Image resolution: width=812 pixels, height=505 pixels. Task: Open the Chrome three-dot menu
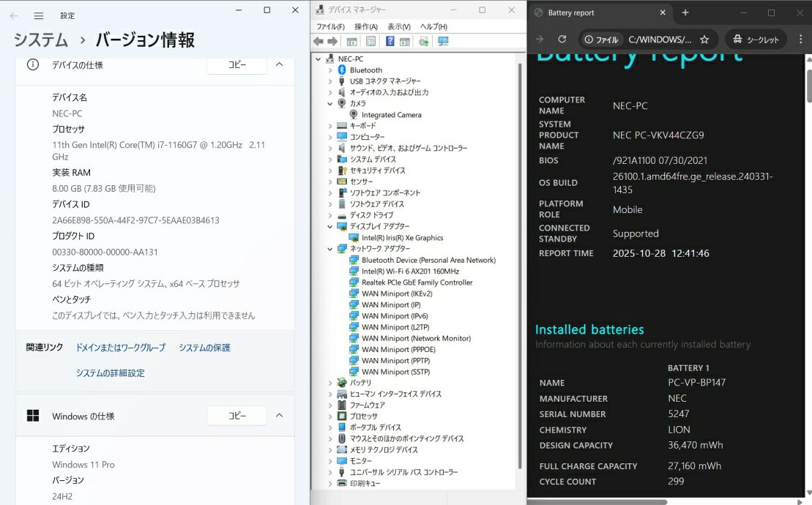[x=800, y=40]
